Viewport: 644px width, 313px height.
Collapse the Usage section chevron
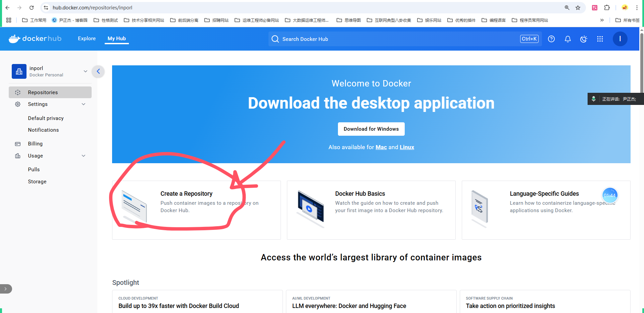[x=84, y=156]
